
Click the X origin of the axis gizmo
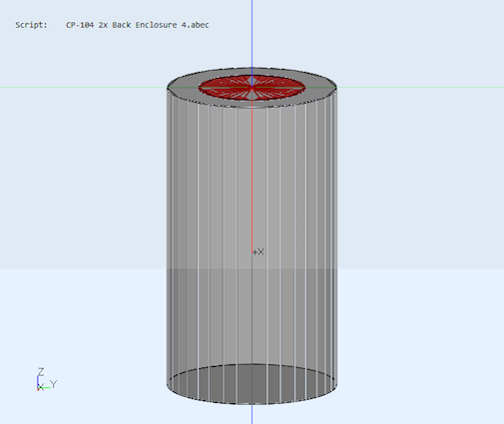click(40, 387)
